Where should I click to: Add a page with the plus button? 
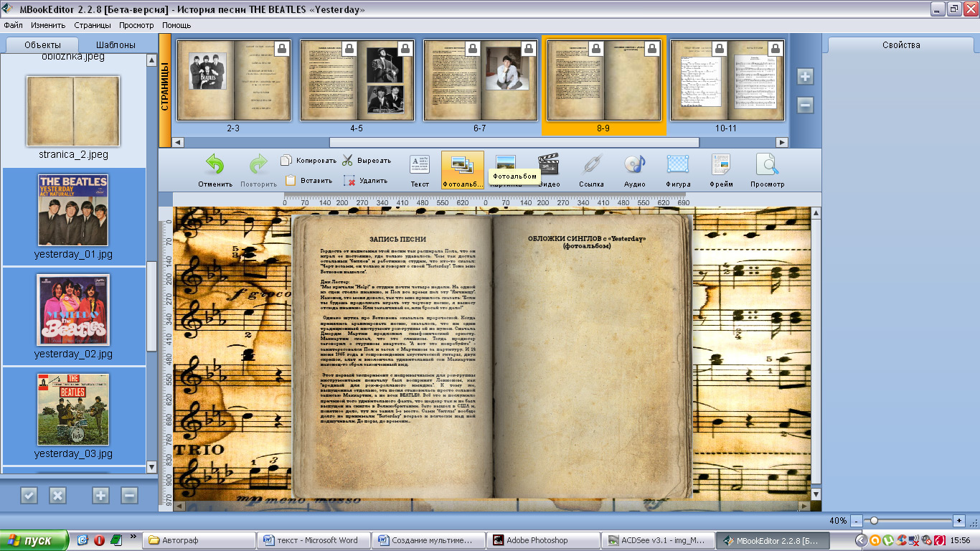click(x=805, y=77)
